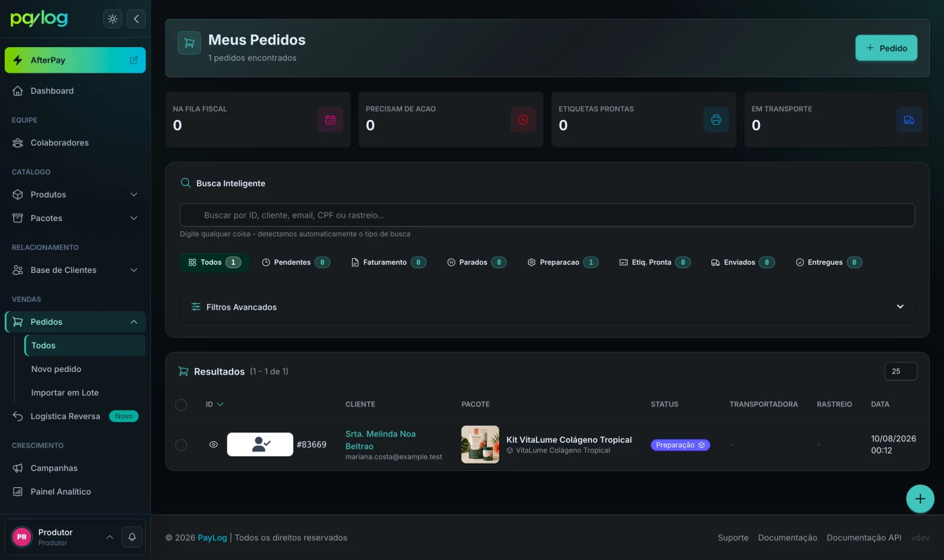
Task: Click the Na Fila Fiscal calendar icon
Action: tap(330, 120)
